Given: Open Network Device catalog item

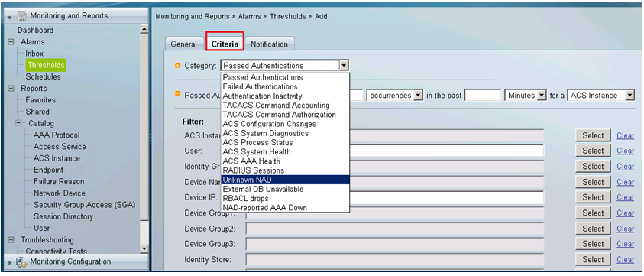Looking at the screenshot, I should (60, 193).
